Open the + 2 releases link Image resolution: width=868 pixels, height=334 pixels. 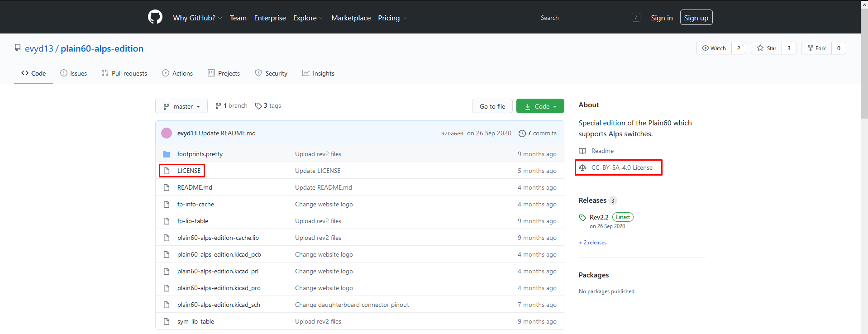[592, 243]
